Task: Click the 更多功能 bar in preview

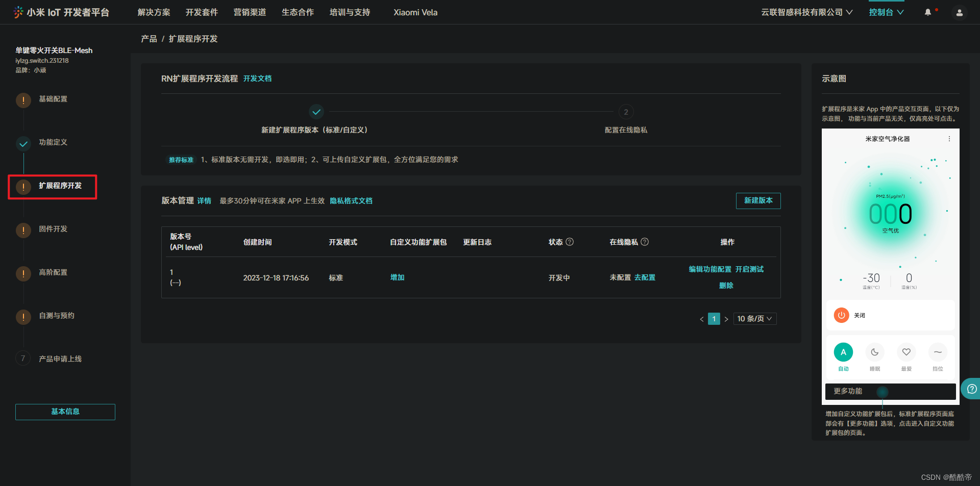Action: (890, 391)
